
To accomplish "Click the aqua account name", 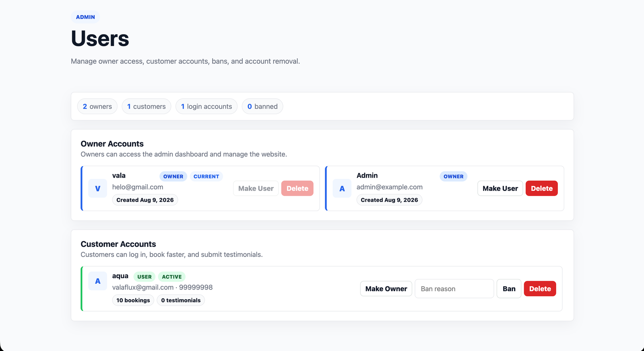I will pos(120,276).
